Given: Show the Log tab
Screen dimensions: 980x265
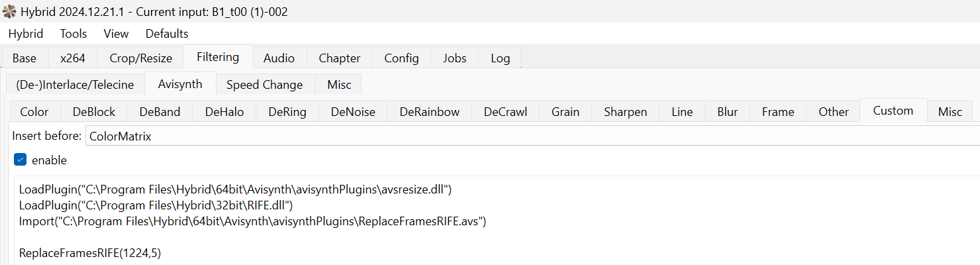Looking at the screenshot, I should point(501,58).
